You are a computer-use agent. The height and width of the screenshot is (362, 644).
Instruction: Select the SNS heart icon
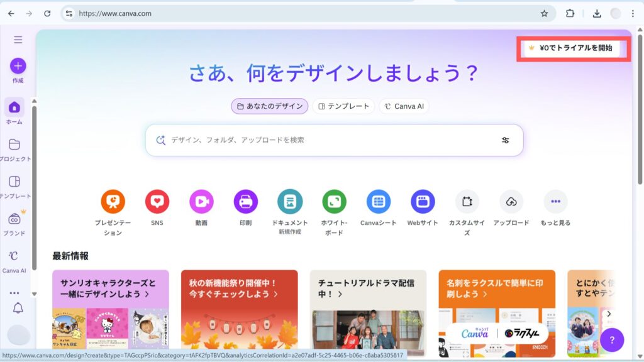[x=157, y=202]
